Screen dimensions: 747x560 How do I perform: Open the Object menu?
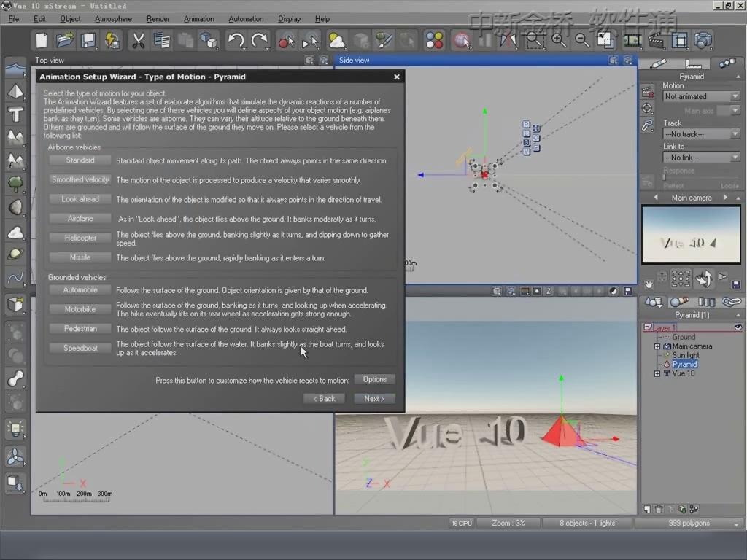pyautogui.click(x=70, y=19)
